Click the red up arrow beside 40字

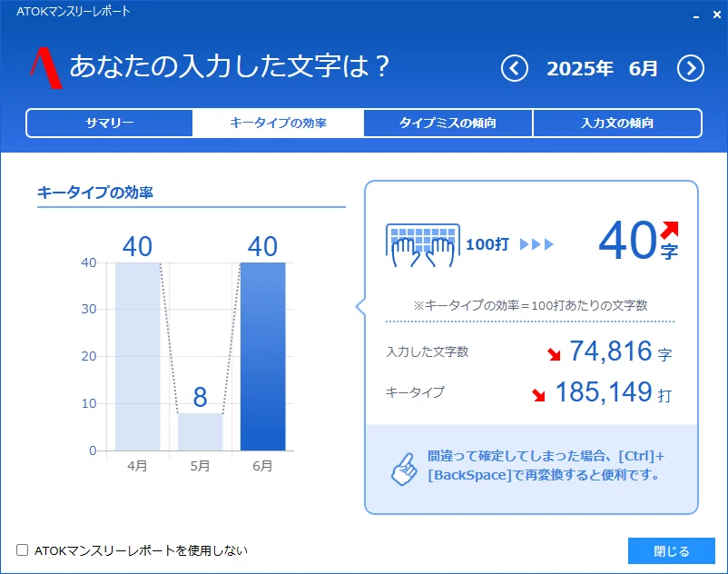point(670,230)
